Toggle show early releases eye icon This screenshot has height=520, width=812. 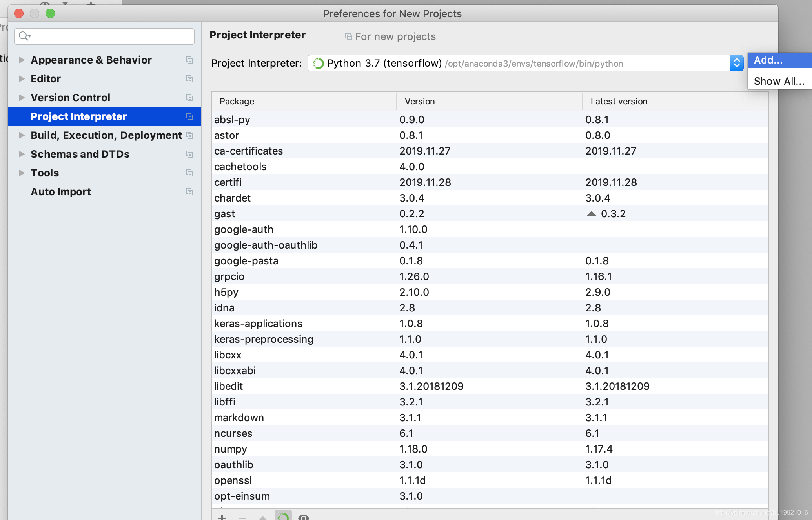304,517
